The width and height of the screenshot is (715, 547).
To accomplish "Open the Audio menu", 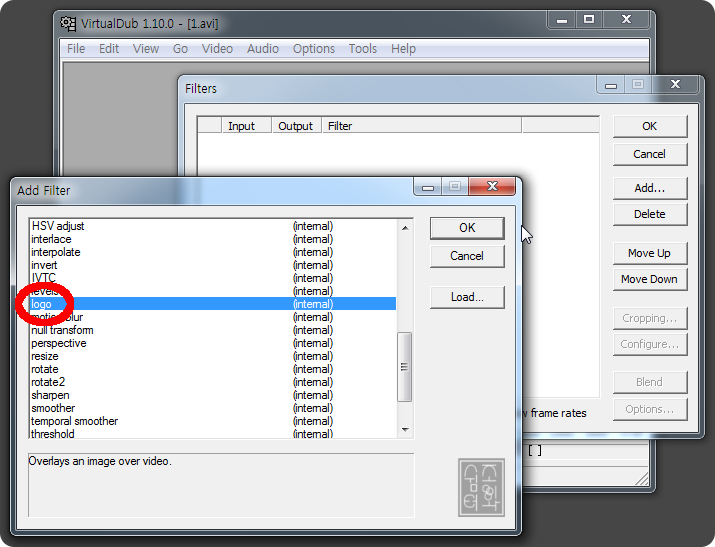I will (263, 49).
